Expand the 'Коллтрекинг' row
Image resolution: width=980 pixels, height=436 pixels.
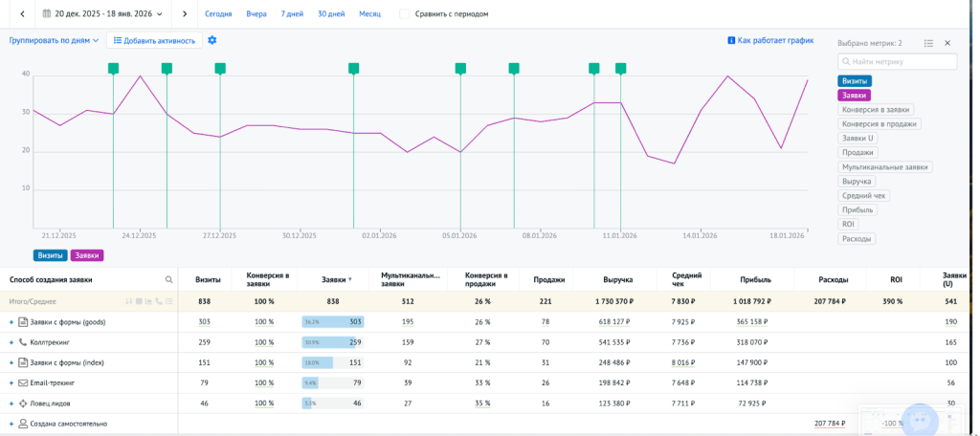click(11, 341)
